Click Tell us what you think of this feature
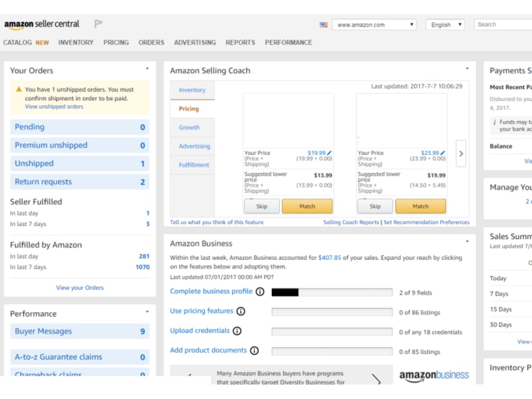Viewport: 532px width, 399px height. 217,222
